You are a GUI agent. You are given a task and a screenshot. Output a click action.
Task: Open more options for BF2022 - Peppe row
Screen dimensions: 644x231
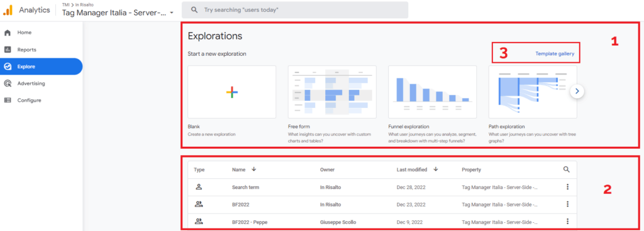(567, 221)
